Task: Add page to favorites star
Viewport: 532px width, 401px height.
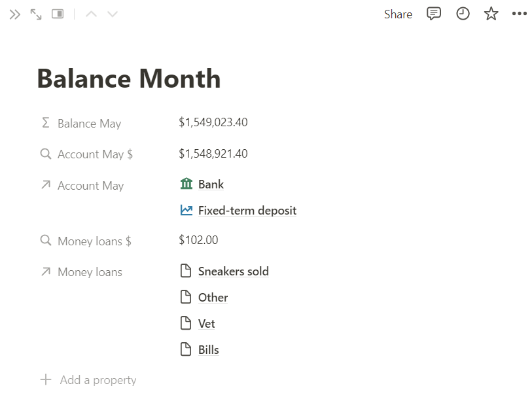Action: point(491,14)
